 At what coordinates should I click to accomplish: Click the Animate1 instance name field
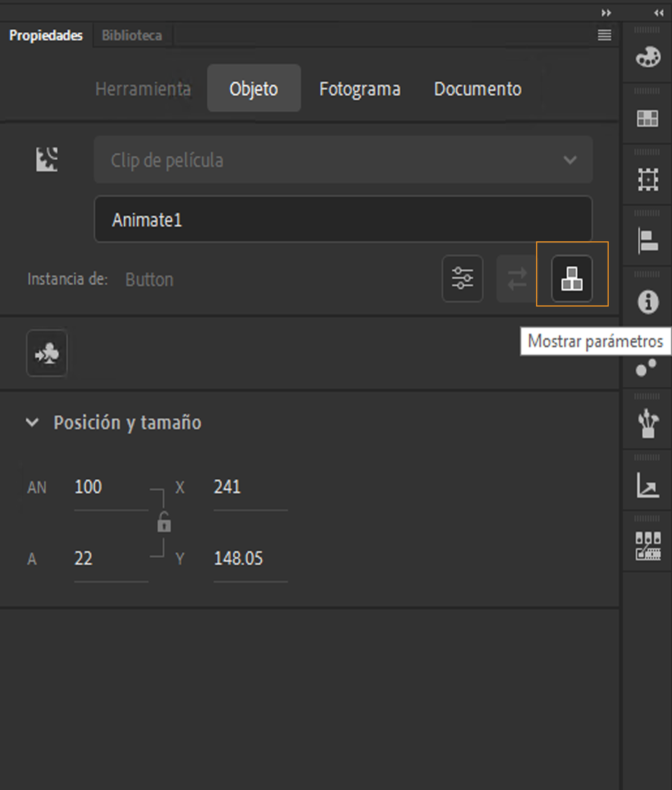tap(342, 219)
